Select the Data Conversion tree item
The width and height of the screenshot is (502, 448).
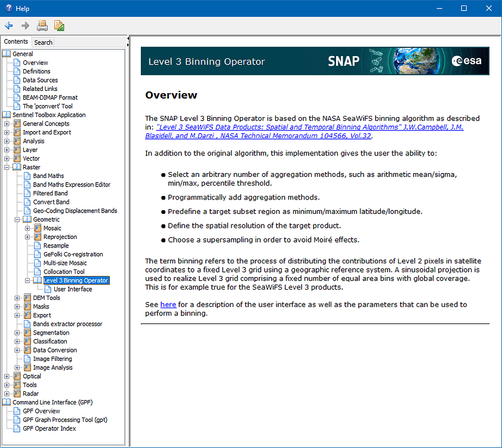(x=55, y=350)
